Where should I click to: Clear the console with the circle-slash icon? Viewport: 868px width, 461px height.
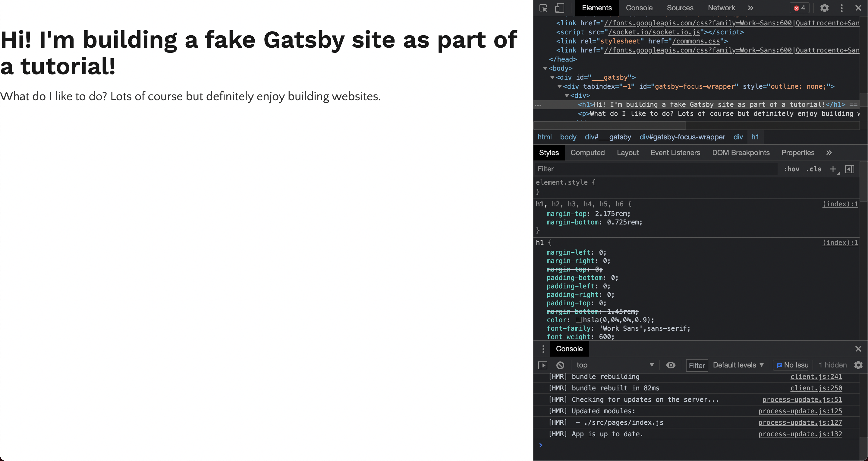click(x=560, y=365)
